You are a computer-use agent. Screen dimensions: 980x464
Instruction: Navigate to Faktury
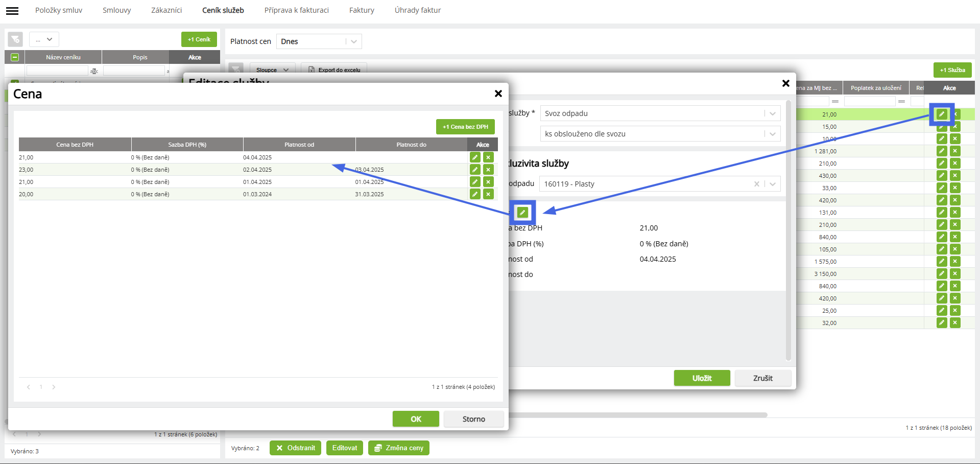point(362,10)
